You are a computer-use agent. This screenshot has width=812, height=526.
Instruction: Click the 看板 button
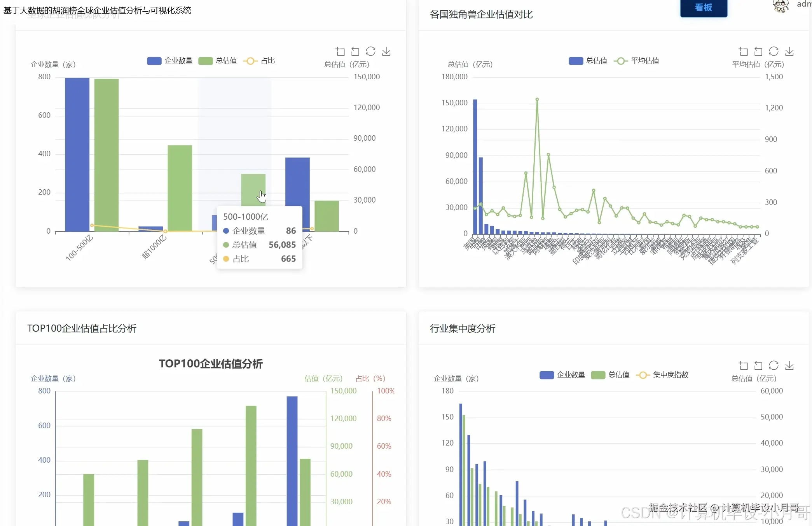tap(703, 7)
